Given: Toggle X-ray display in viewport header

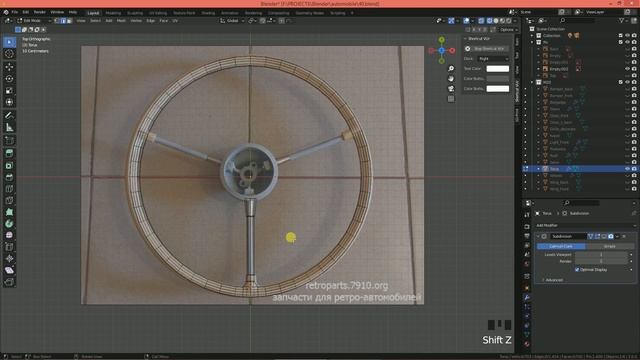Looking at the screenshot, I should (x=481, y=20).
